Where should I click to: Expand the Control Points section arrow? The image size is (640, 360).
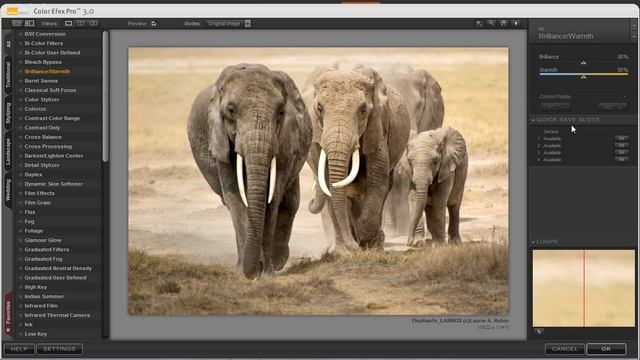625,97
